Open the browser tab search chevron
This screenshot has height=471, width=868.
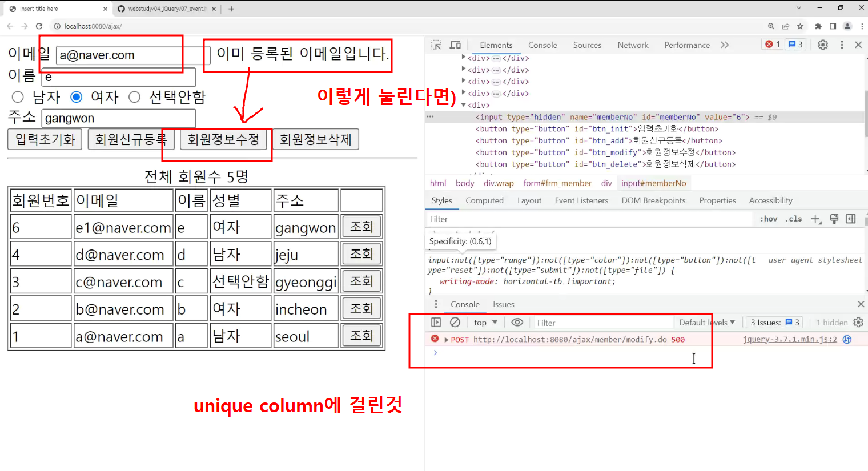[x=799, y=8]
